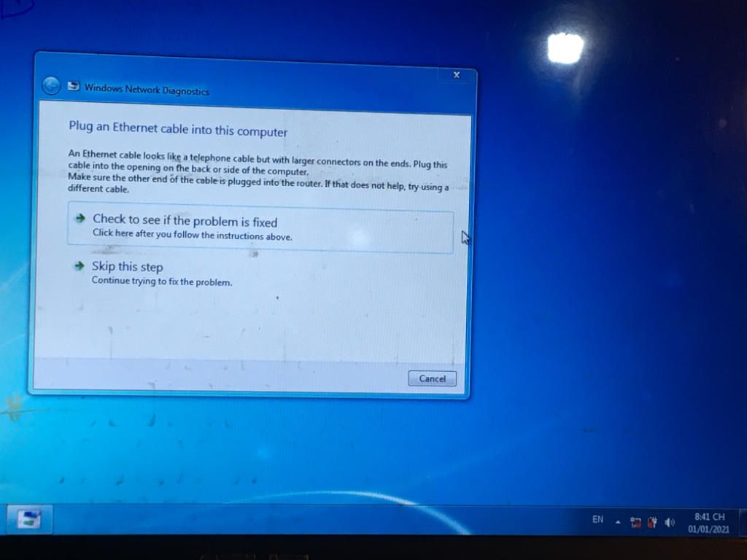Click the heading Plug an Ethernet cable
747x560 pixels.
point(178,128)
